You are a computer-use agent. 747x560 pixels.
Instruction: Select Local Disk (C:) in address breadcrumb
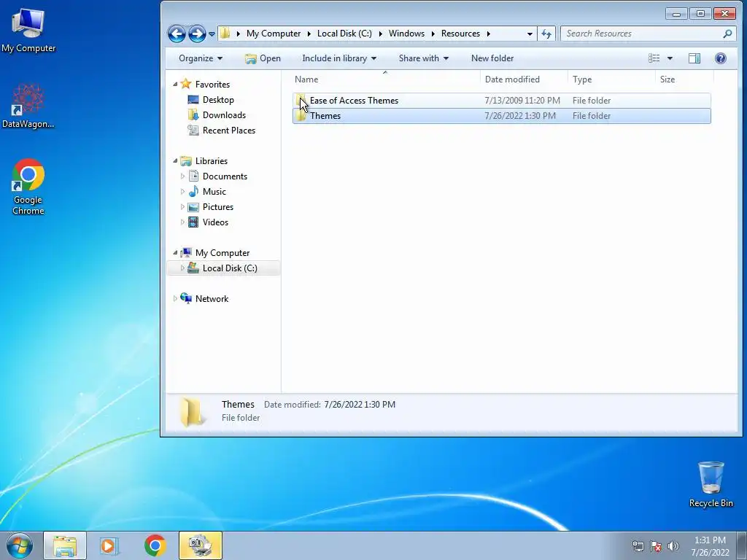pyautogui.click(x=344, y=34)
